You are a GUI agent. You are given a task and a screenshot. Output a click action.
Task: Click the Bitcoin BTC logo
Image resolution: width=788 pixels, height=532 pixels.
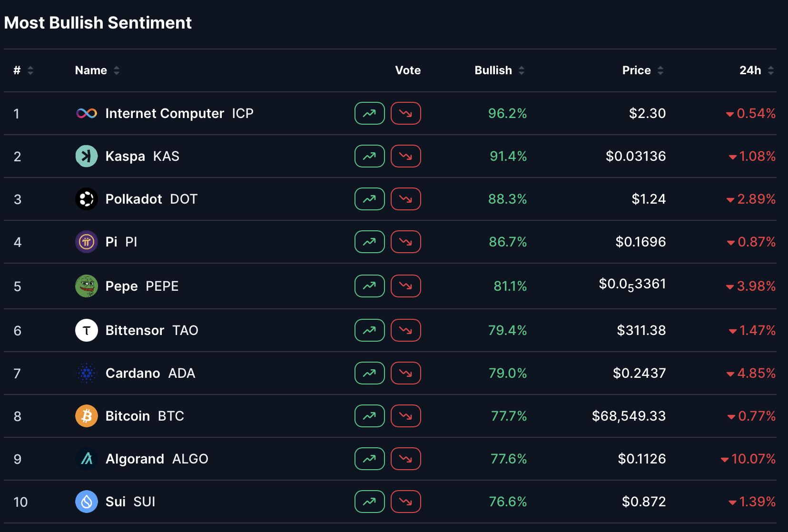pos(86,415)
